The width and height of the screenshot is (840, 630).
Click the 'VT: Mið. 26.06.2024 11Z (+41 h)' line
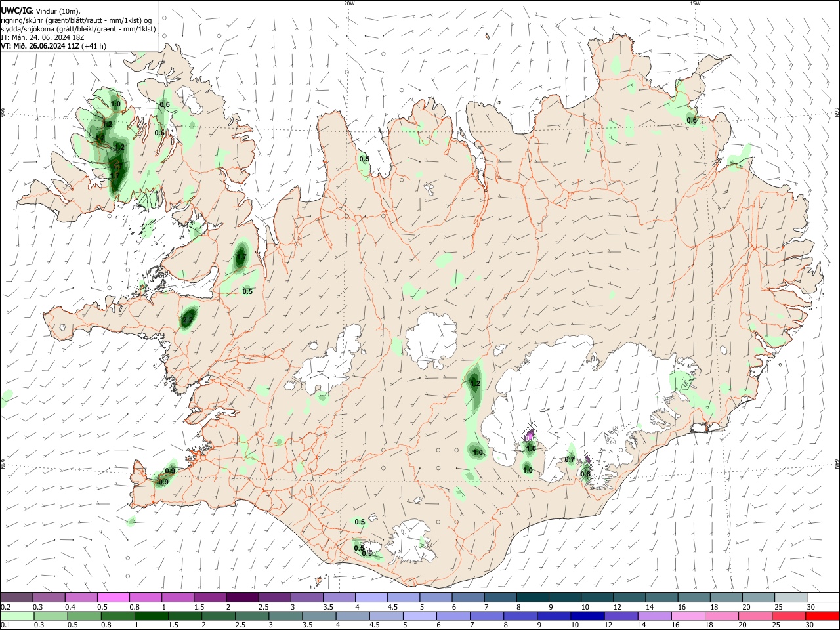(53, 46)
